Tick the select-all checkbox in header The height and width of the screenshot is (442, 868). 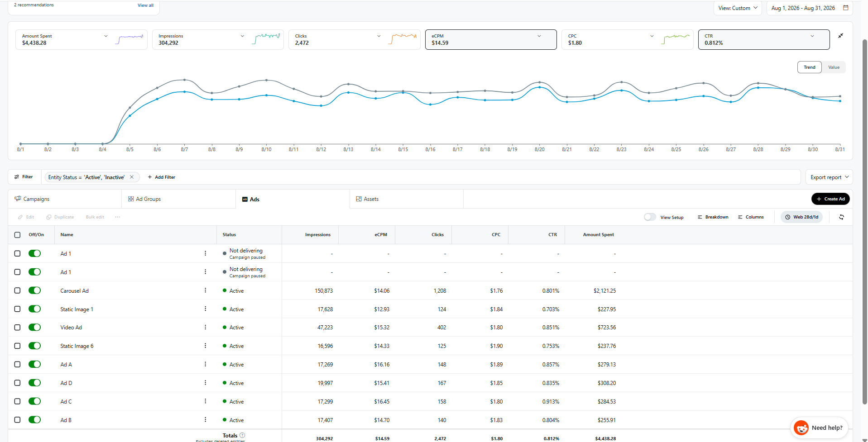click(17, 235)
